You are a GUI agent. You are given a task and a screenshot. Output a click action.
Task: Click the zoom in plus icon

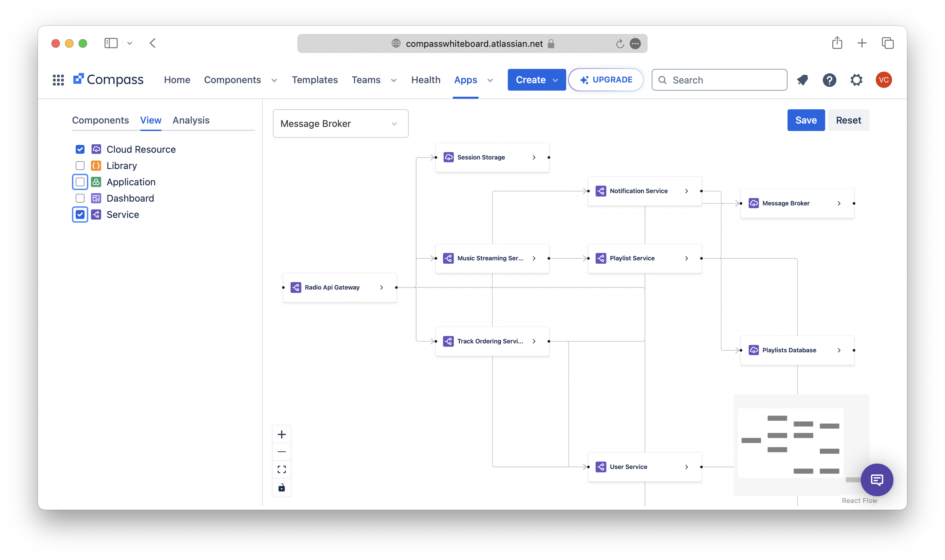[281, 434]
